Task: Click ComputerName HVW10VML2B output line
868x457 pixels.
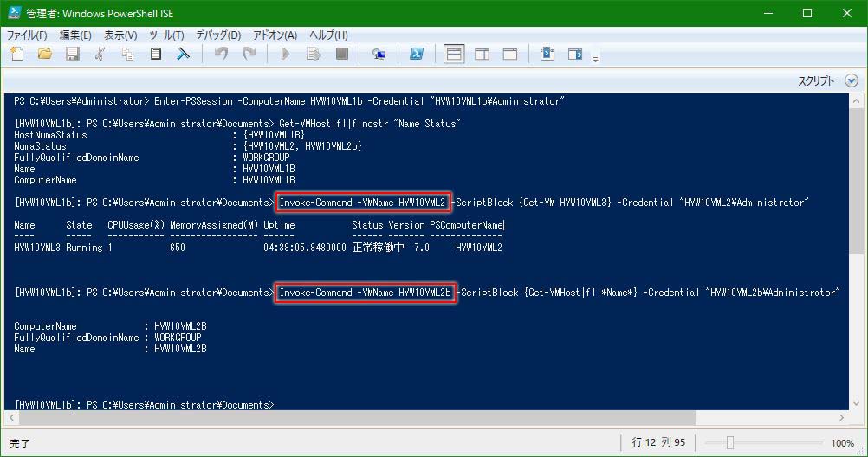Action: 110,326
